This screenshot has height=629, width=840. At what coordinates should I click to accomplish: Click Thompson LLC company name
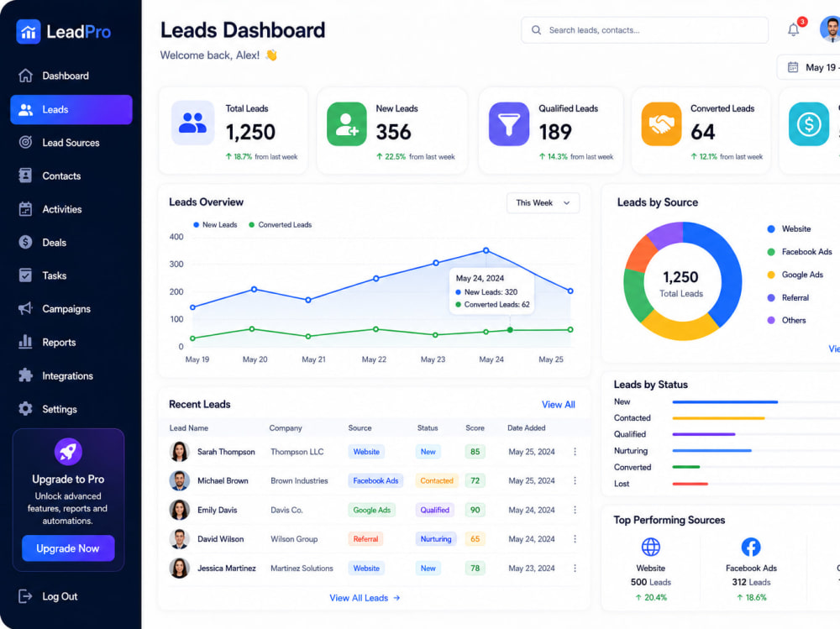point(297,452)
